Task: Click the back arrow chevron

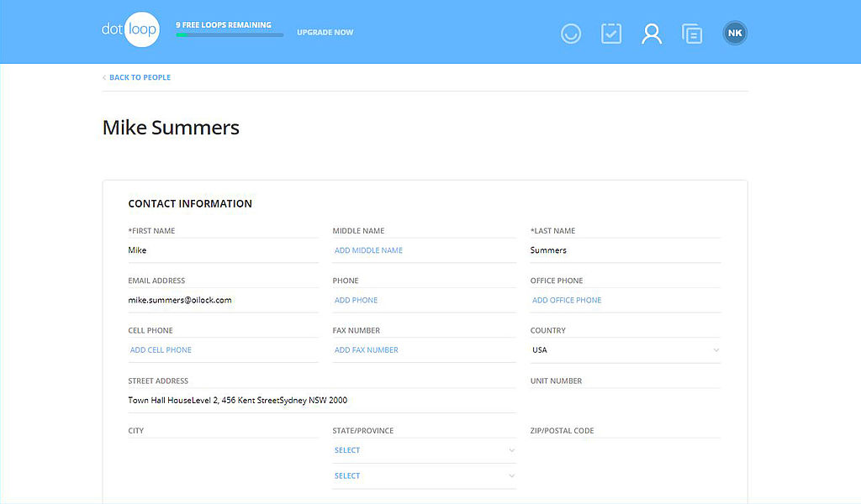Action: pos(104,77)
